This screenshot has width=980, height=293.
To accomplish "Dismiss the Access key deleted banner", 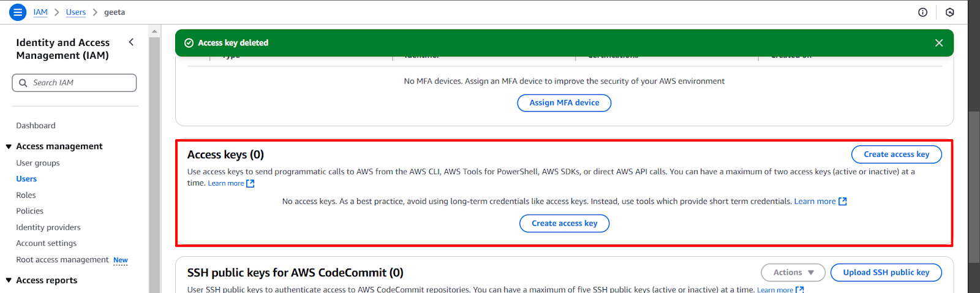I will 939,43.
